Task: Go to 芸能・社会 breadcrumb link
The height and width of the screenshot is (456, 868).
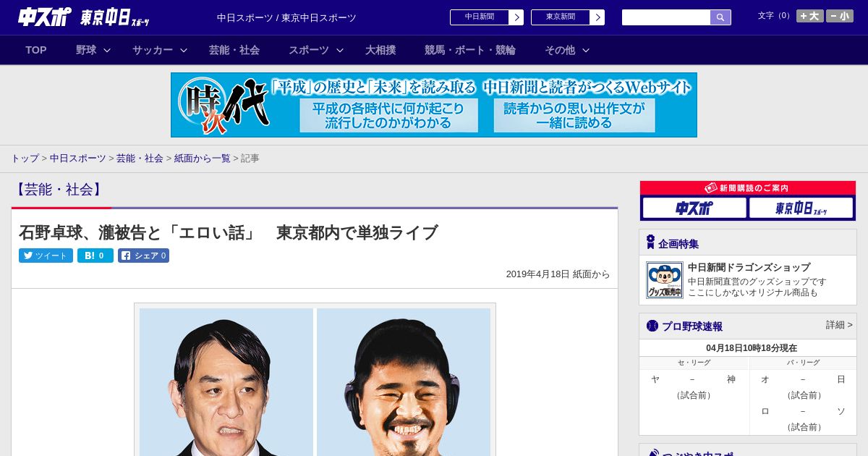Action: tap(140, 159)
